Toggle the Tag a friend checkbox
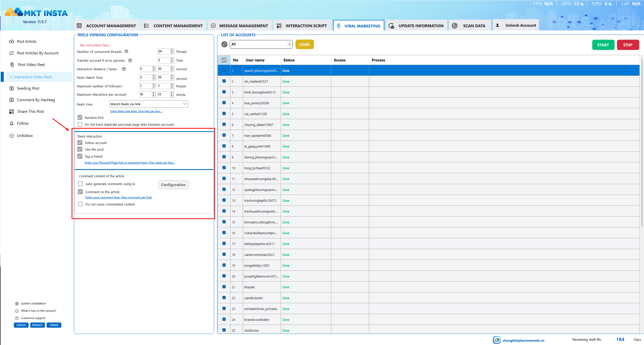This screenshot has width=644, height=345. [80, 156]
